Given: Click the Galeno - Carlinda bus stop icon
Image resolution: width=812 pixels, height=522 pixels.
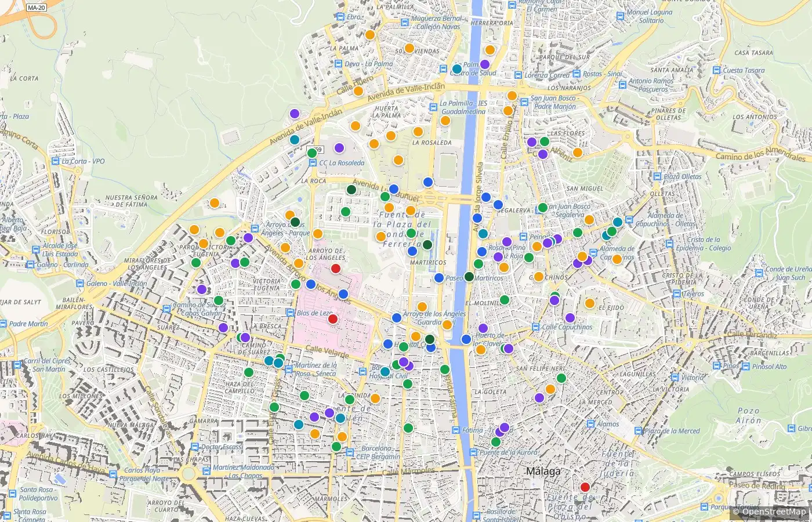Looking at the screenshot, I should (31, 265).
